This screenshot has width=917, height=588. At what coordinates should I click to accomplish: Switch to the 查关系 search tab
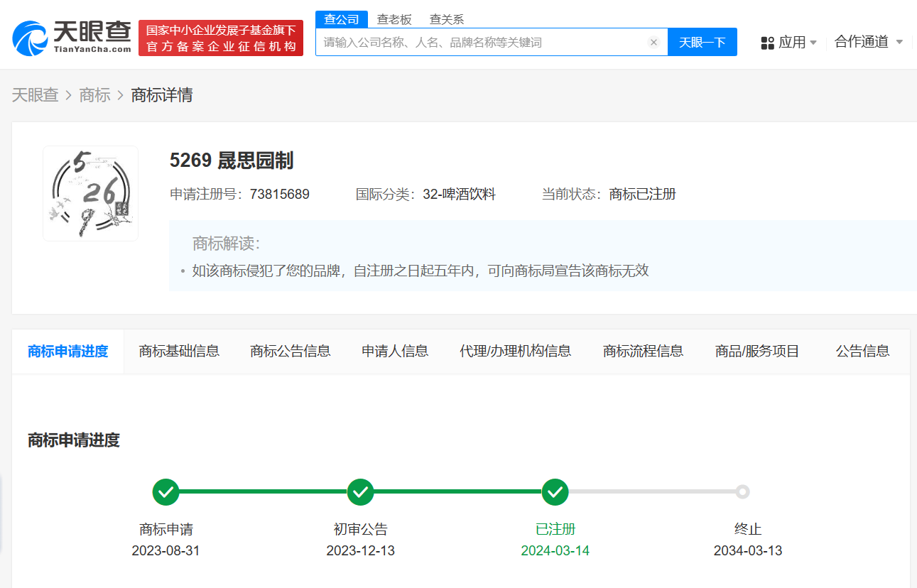click(x=445, y=19)
